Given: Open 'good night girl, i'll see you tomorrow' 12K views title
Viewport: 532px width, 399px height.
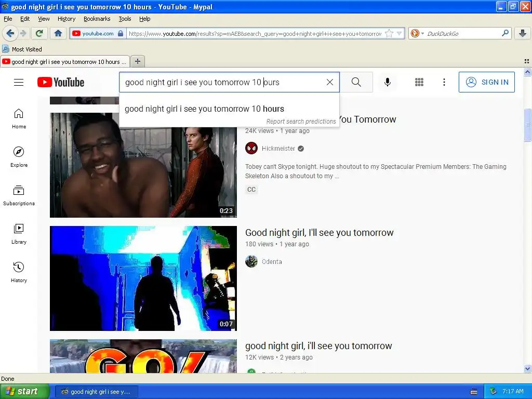Looking at the screenshot, I should (x=318, y=345).
